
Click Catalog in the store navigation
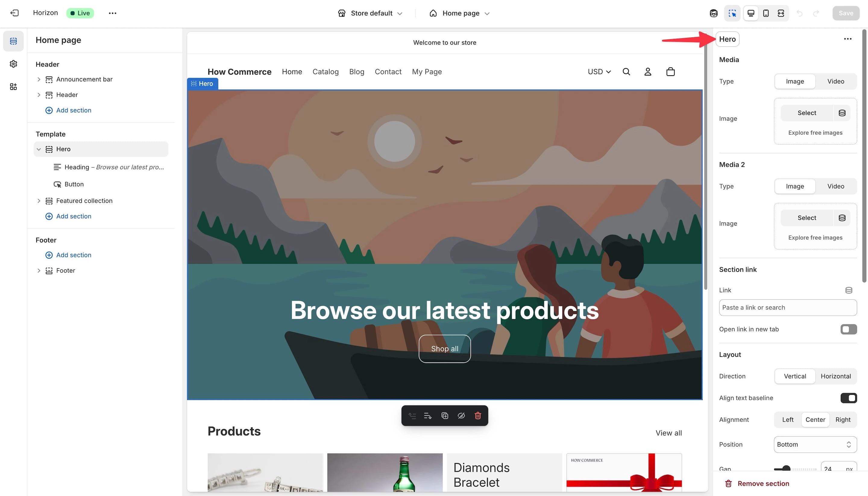coord(325,72)
